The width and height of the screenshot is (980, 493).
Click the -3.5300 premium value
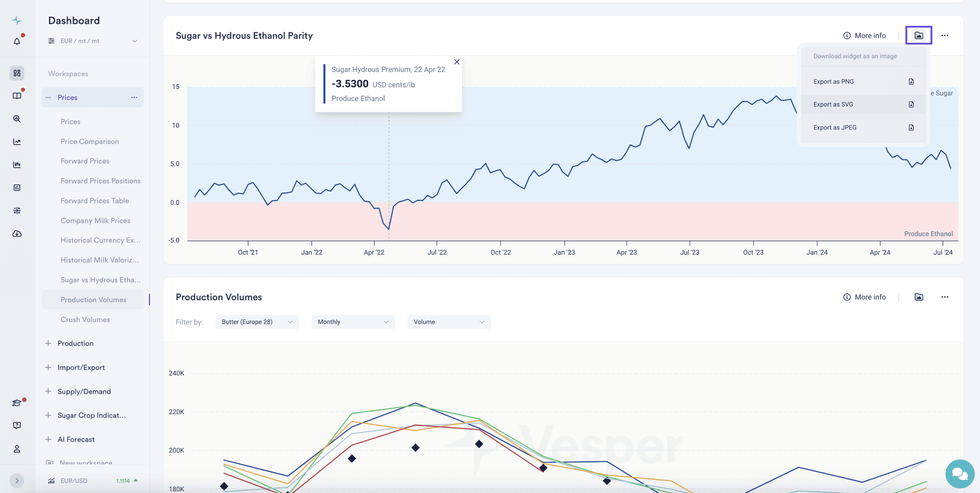coord(350,84)
